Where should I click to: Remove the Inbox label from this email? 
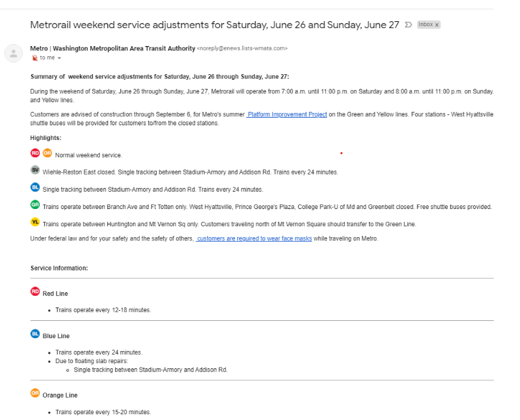coord(437,25)
